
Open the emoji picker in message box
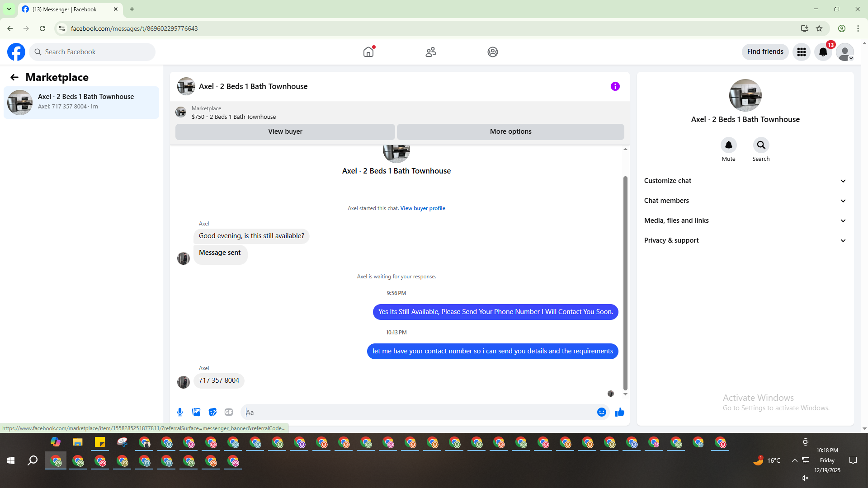click(601, 412)
